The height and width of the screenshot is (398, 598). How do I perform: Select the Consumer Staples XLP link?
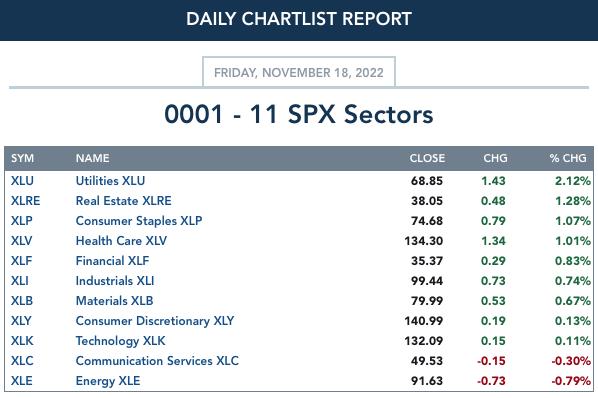(x=139, y=221)
